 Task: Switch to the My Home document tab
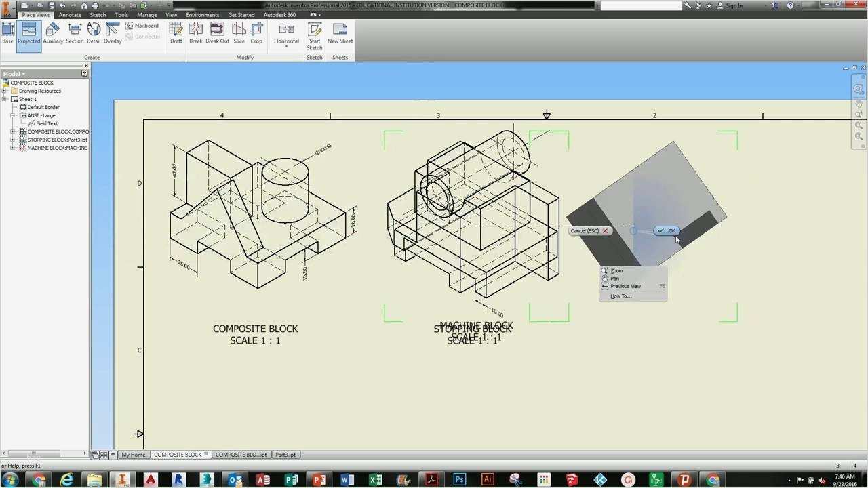click(133, 455)
